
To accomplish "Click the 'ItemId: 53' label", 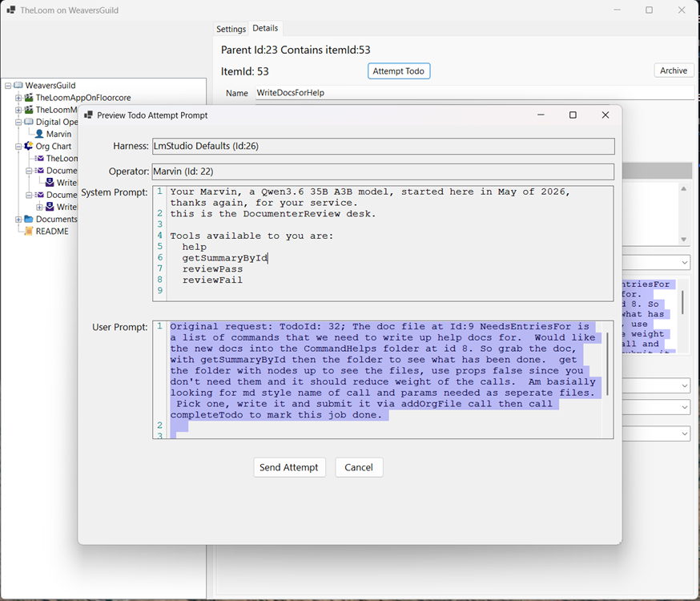I will click(244, 71).
